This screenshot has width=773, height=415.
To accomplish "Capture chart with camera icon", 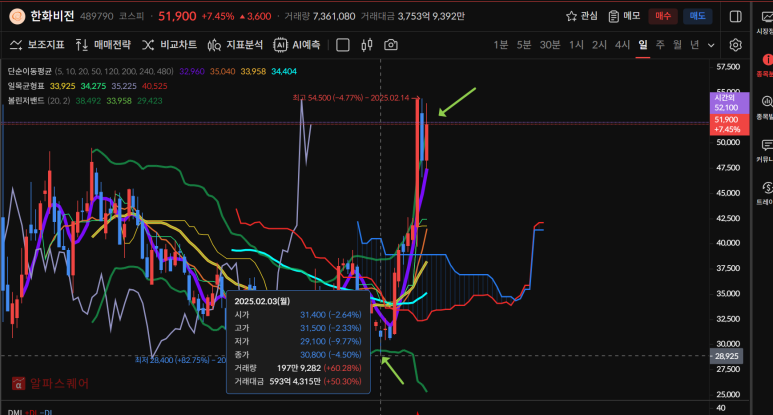I will pos(390,45).
